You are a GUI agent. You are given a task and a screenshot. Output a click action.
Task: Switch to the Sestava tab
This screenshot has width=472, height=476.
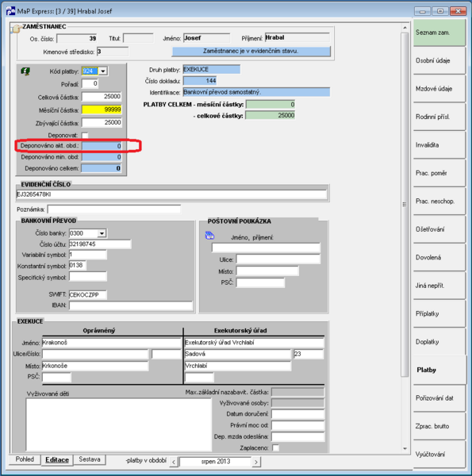tap(90, 459)
